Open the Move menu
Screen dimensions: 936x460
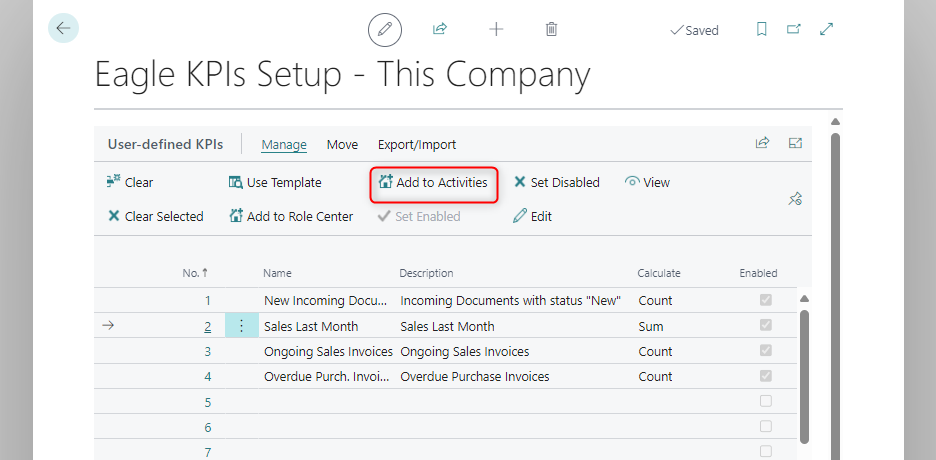click(342, 145)
